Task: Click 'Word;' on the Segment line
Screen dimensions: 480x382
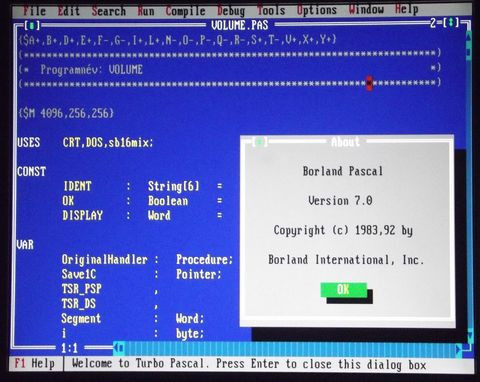Action: tap(190, 319)
